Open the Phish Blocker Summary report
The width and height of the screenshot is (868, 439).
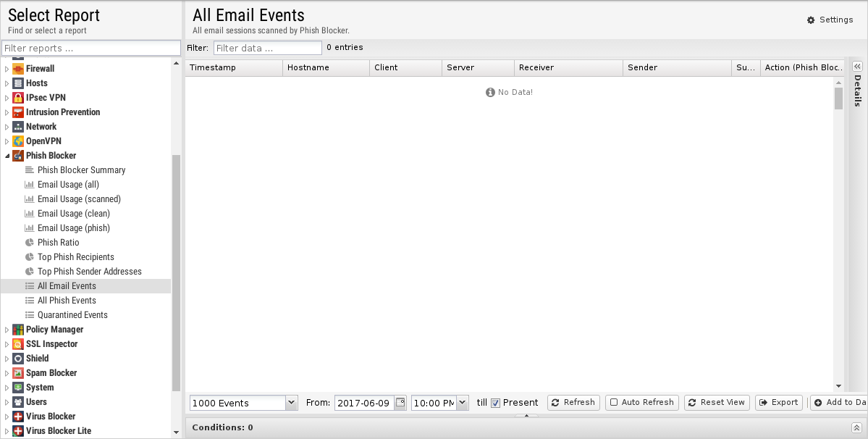tap(81, 170)
